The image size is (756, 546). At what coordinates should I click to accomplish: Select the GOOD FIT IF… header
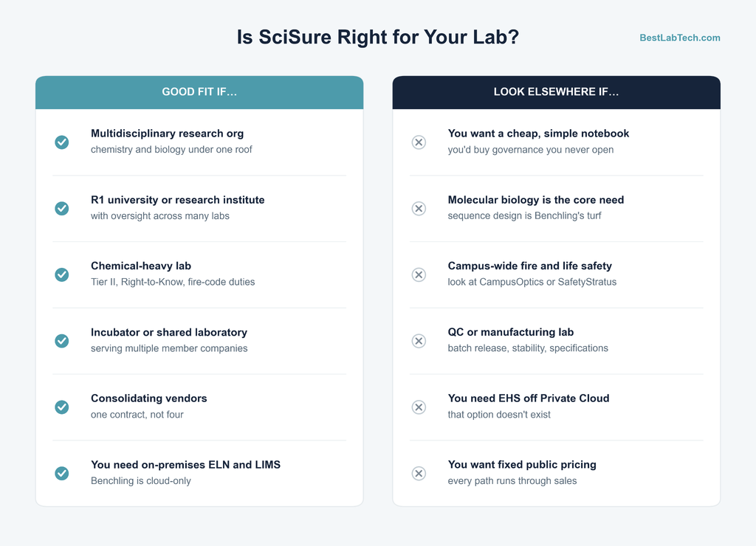coord(199,92)
